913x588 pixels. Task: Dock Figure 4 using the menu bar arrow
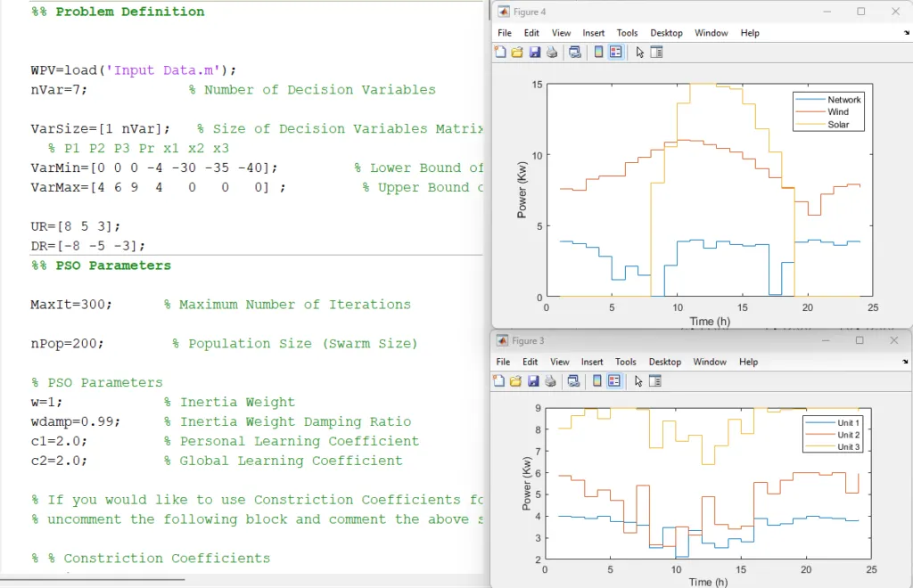tap(907, 33)
